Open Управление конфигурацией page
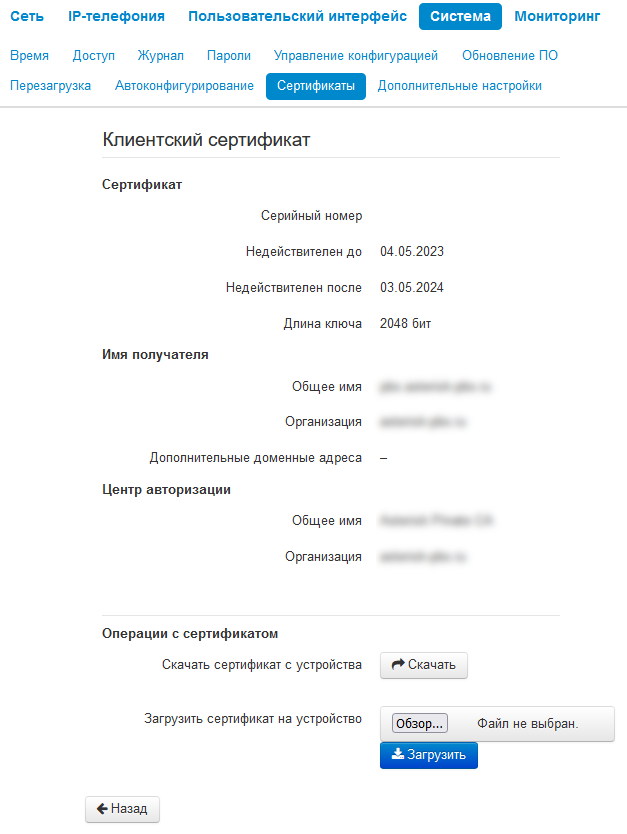The width and height of the screenshot is (627, 834). [x=356, y=55]
